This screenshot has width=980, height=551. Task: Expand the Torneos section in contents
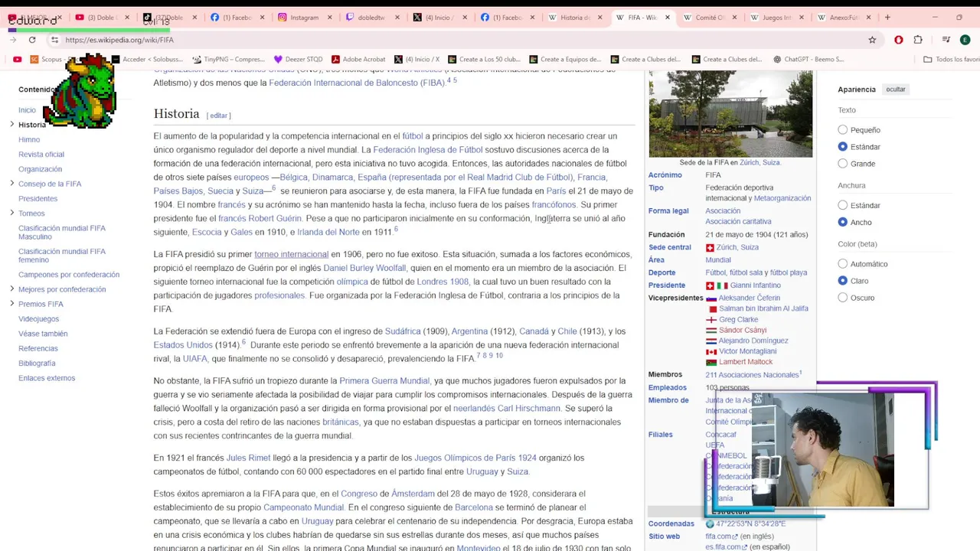[x=12, y=213]
